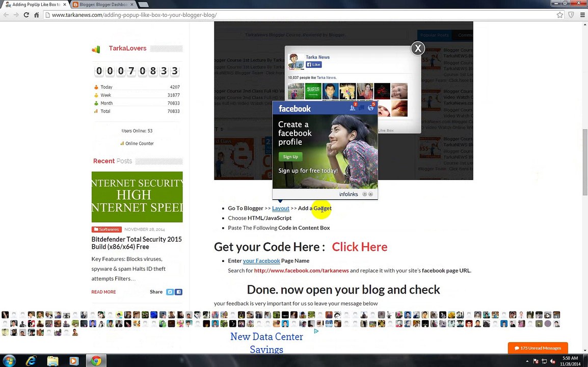Click the Users Online: 53 text
Image resolution: width=588 pixels, height=367 pixels.
137,131
